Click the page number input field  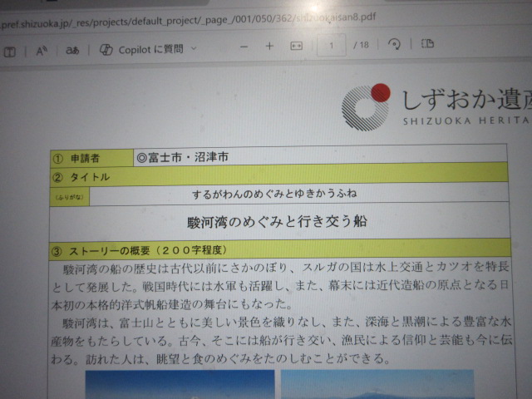click(x=332, y=45)
